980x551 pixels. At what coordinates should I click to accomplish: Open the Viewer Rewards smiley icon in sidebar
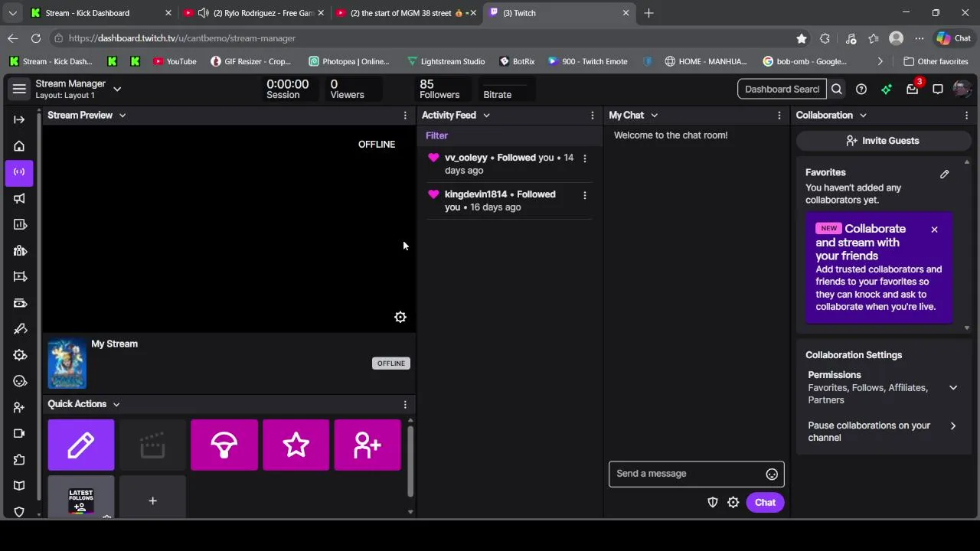click(x=20, y=381)
